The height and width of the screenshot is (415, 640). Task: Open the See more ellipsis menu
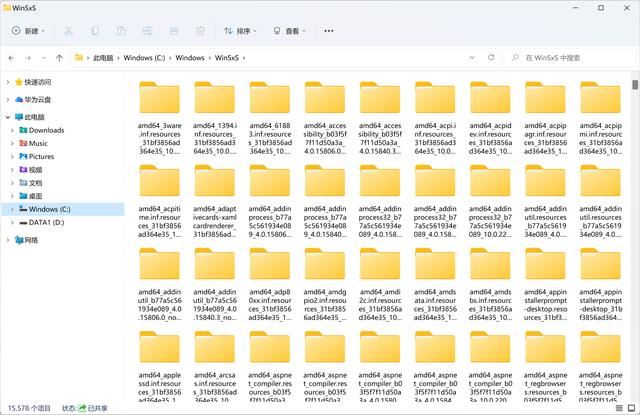point(329,31)
